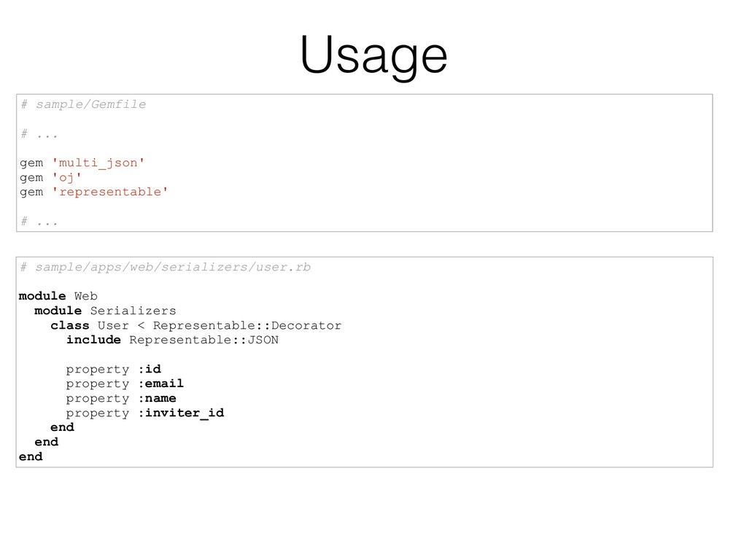Image resolution: width=747 pixels, height=560 pixels.
Task: Click 'Representable::JSON' text
Action: tap(204, 340)
